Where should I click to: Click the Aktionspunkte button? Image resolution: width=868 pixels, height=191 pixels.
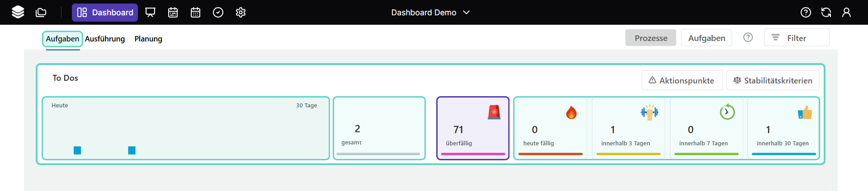click(682, 80)
